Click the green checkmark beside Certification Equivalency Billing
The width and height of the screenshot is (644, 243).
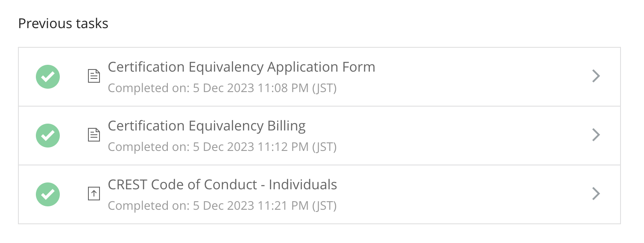pos(48,136)
